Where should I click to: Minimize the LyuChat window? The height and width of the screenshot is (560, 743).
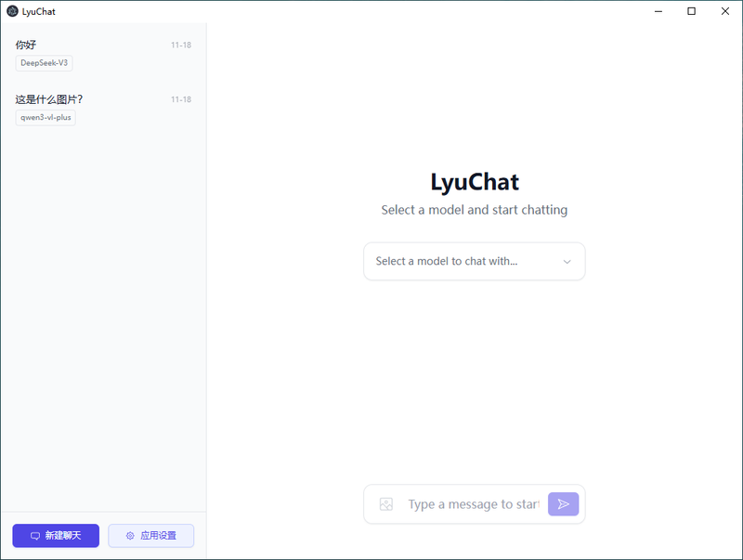coord(658,11)
